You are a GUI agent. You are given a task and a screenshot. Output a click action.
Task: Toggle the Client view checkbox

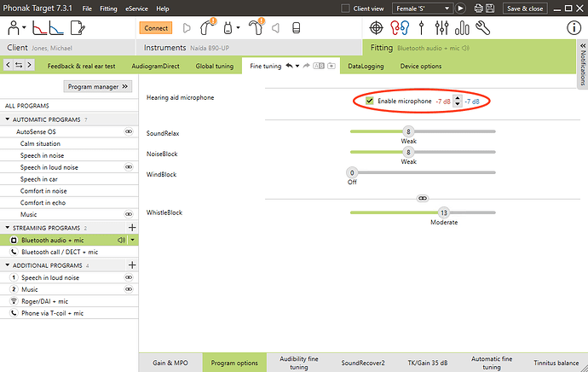pos(345,9)
